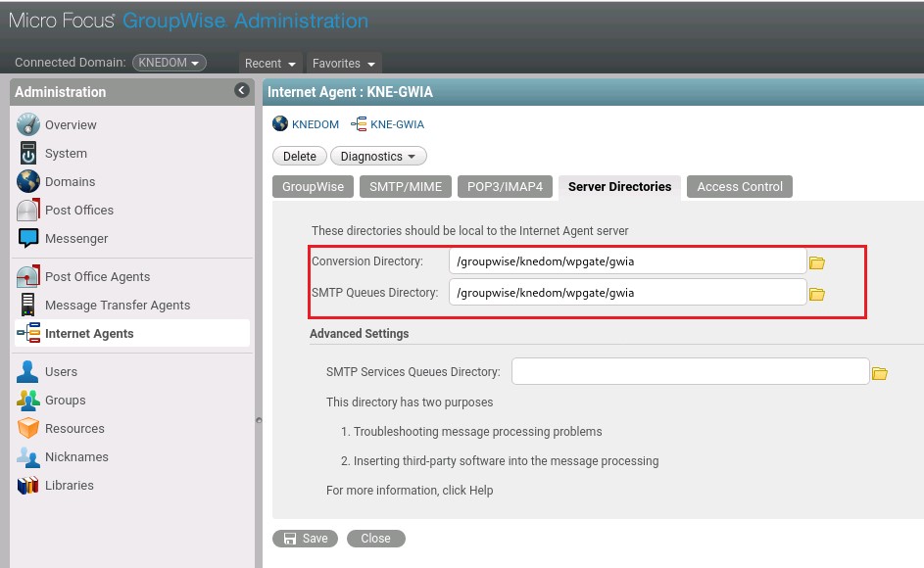Click the Delete button

[300, 156]
